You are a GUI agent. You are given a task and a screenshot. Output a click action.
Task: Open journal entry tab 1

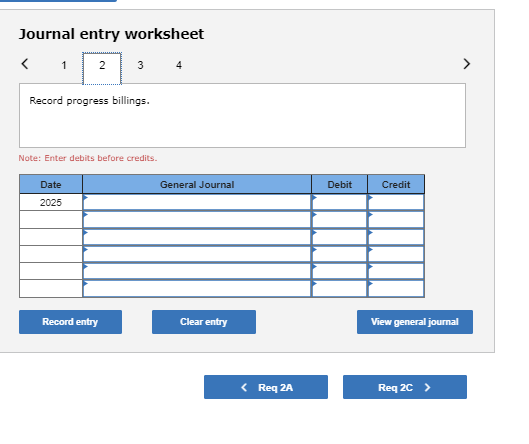[64, 65]
